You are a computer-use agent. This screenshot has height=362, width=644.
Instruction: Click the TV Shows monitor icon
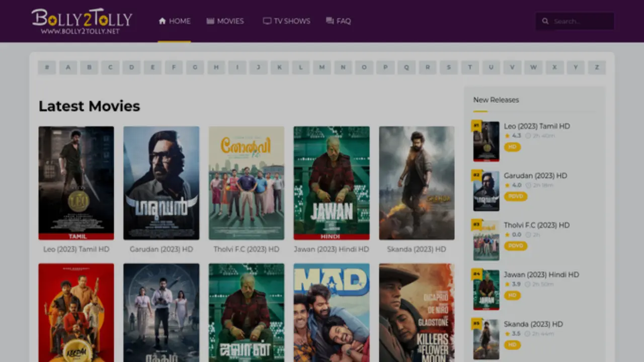[267, 21]
